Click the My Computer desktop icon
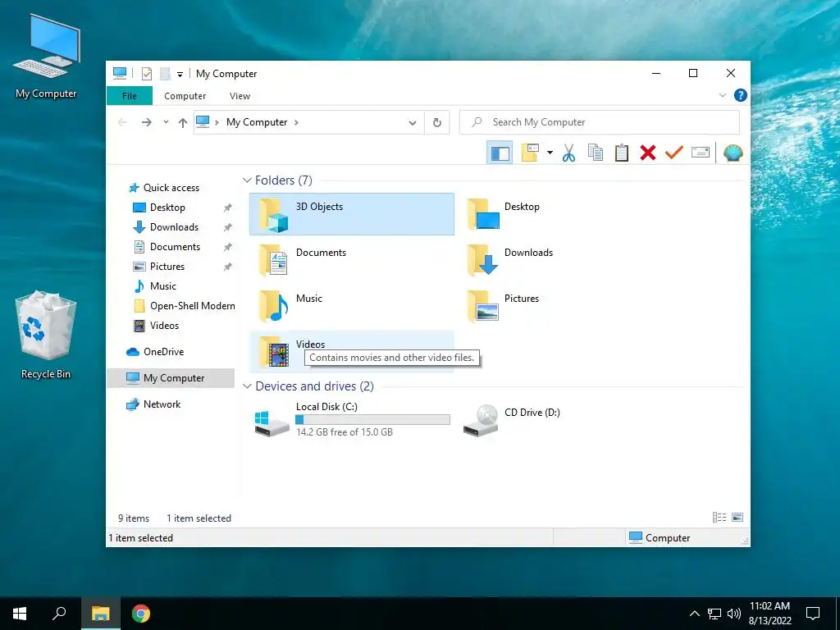 click(x=46, y=57)
